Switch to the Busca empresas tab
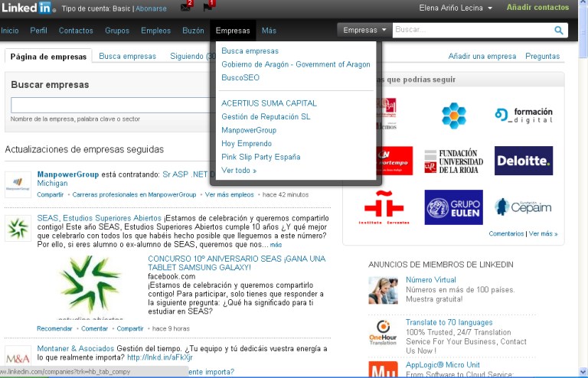Viewport: 588px width, 378px height. coord(128,56)
